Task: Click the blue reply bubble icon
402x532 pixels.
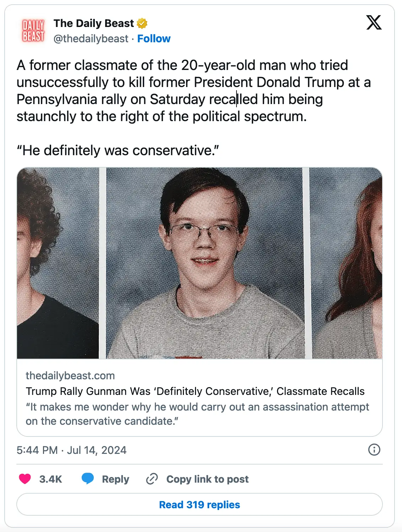Action: (88, 479)
